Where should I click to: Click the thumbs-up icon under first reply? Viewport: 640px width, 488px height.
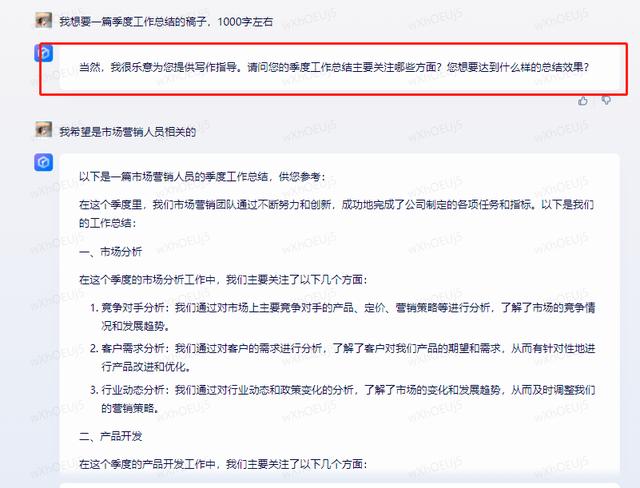tap(583, 100)
